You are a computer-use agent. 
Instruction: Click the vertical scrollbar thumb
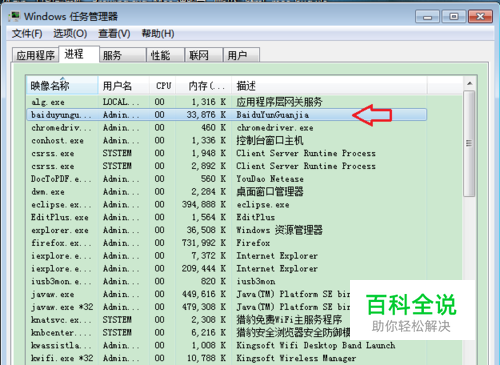[469, 144]
